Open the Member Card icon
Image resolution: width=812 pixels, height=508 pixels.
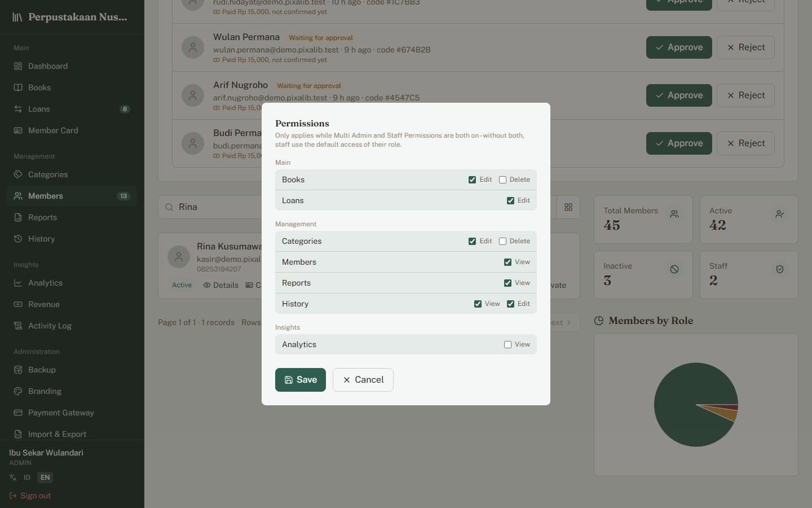tap(18, 130)
